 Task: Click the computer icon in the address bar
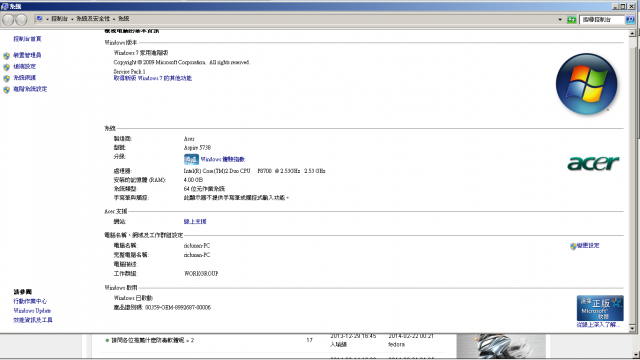[39, 19]
